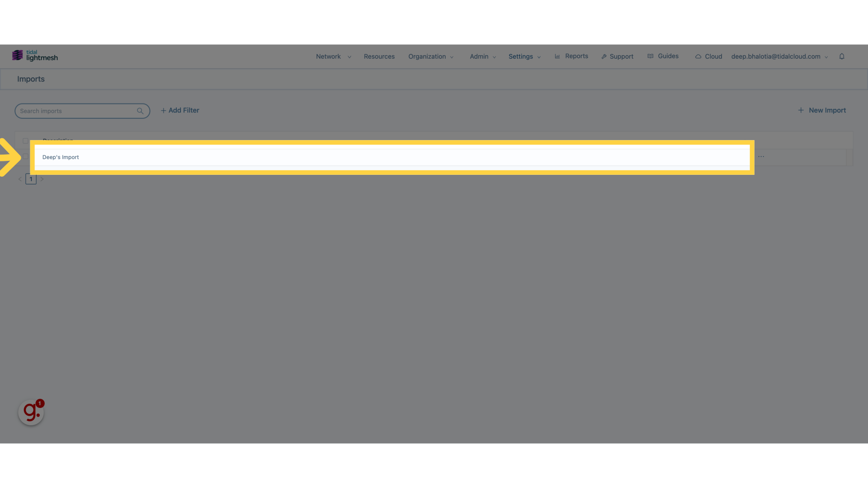Click the Search imports input field
The image size is (868, 488).
coord(82,111)
